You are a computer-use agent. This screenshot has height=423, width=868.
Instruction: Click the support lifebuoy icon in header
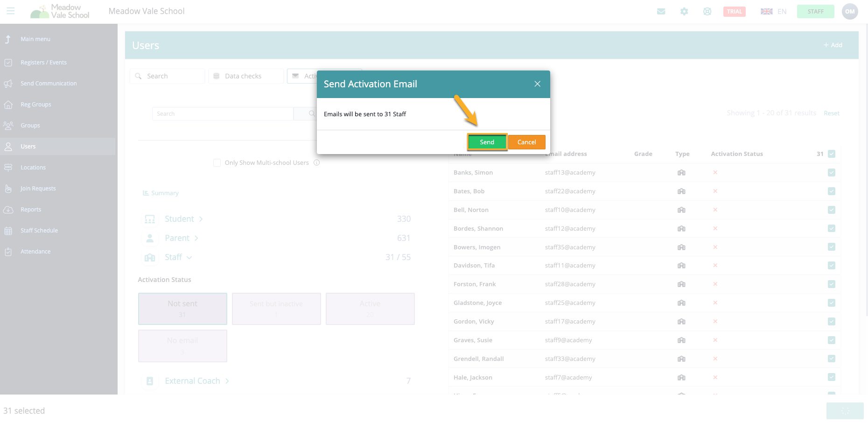click(707, 11)
